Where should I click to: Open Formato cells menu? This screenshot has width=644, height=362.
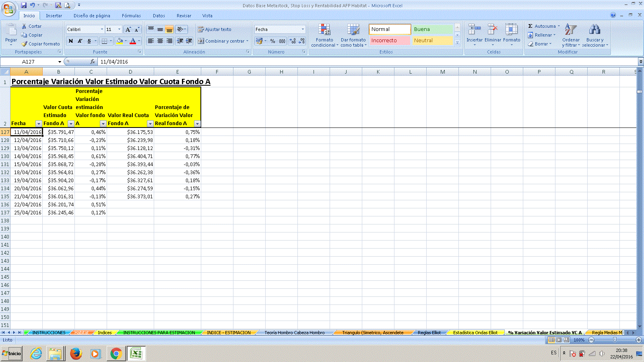(x=512, y=35)
